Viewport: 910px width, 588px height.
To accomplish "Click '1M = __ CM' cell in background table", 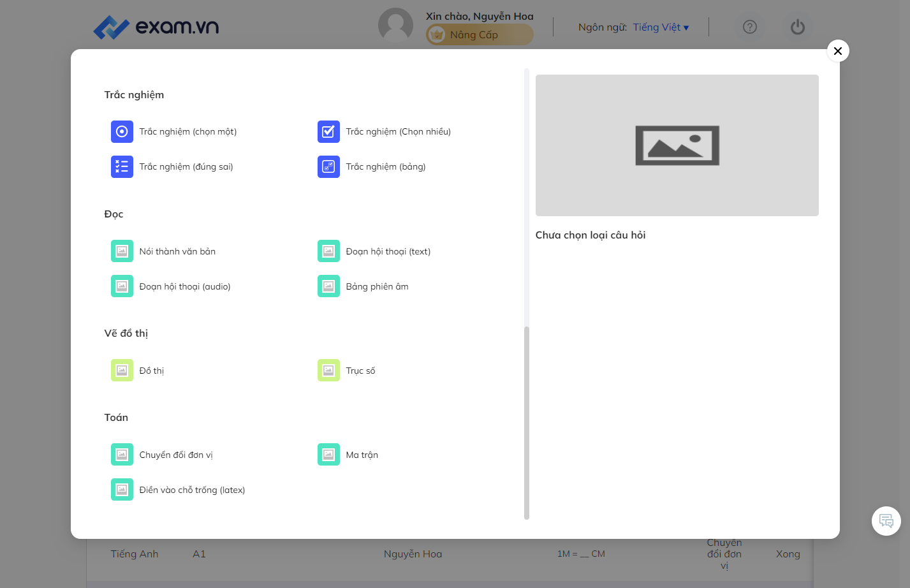I will coord(581,554).
